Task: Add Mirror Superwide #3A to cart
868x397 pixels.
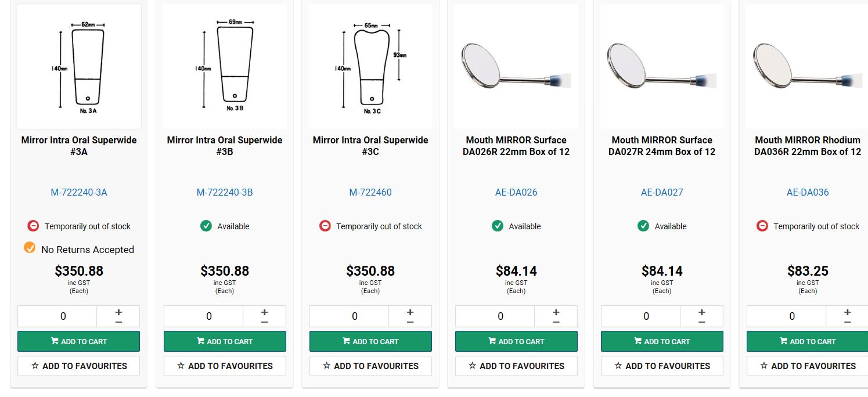Action: pyautogui.click(x=79, y=341)
